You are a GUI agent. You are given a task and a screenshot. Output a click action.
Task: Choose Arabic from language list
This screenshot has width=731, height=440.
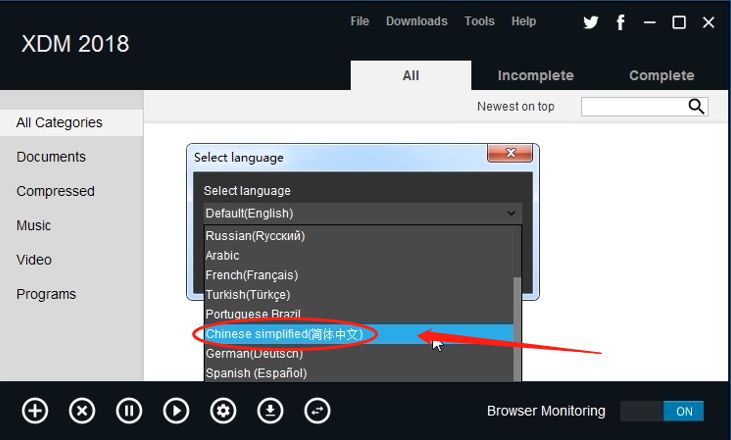tap(359, 255)
